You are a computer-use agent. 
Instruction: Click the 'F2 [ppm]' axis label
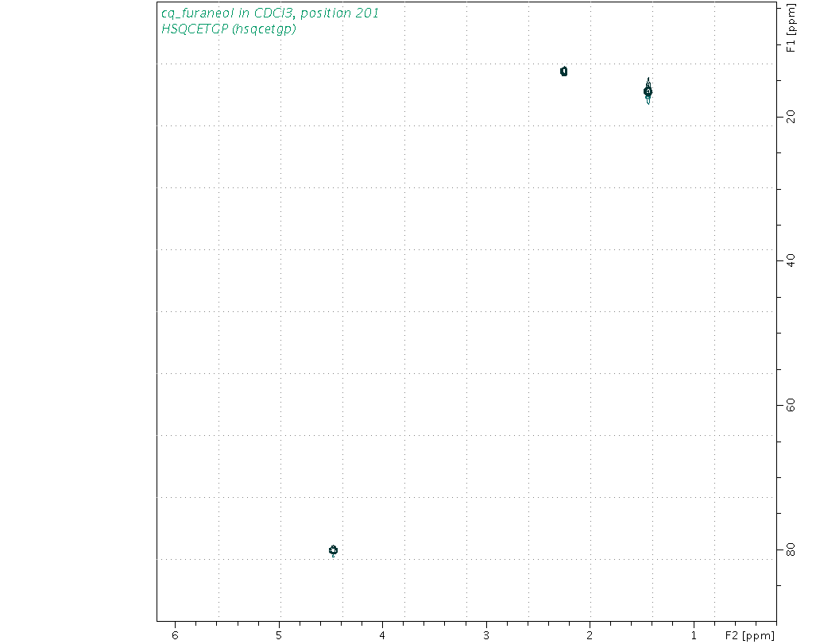point(749,636)
